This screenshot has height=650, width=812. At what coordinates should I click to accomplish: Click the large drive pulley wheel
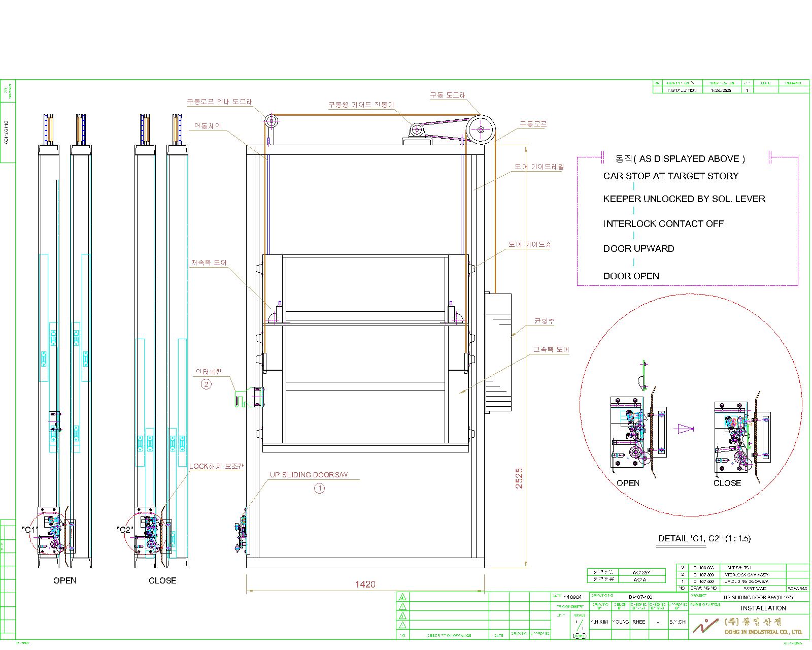(x=481, y=129)
